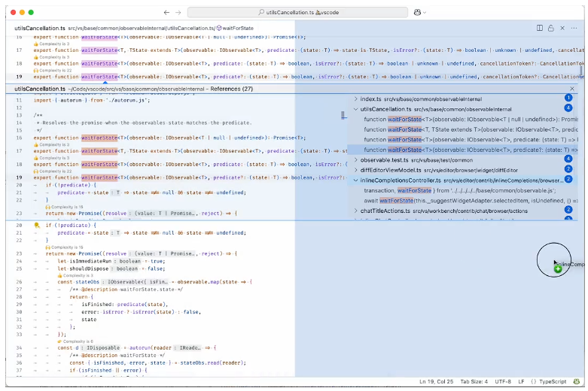Toggle the editor lock icon

click(551, 28)
